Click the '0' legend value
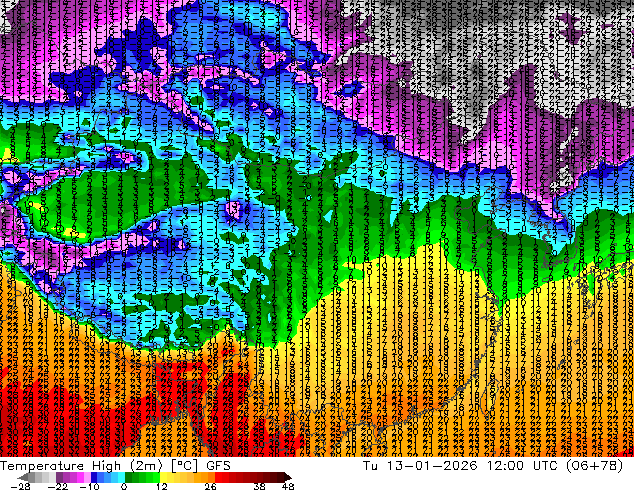 point(124,486)
